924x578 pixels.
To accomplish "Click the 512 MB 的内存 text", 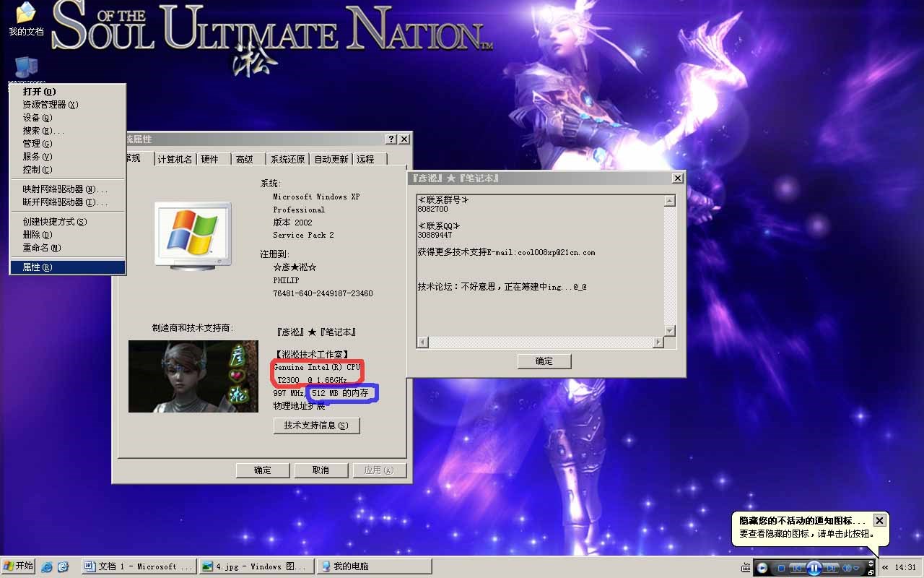I will coord(340,393).
